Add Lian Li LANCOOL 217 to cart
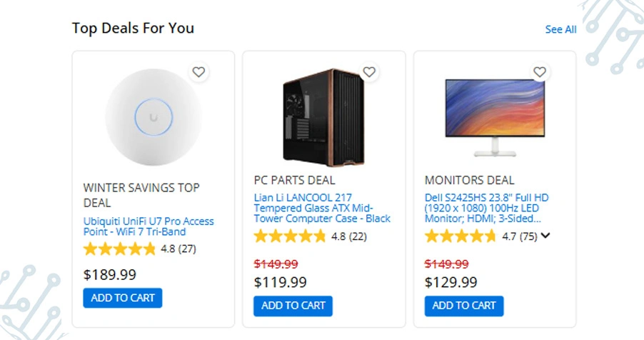This screenshot has height=340, width=644. tap(293, 306)
